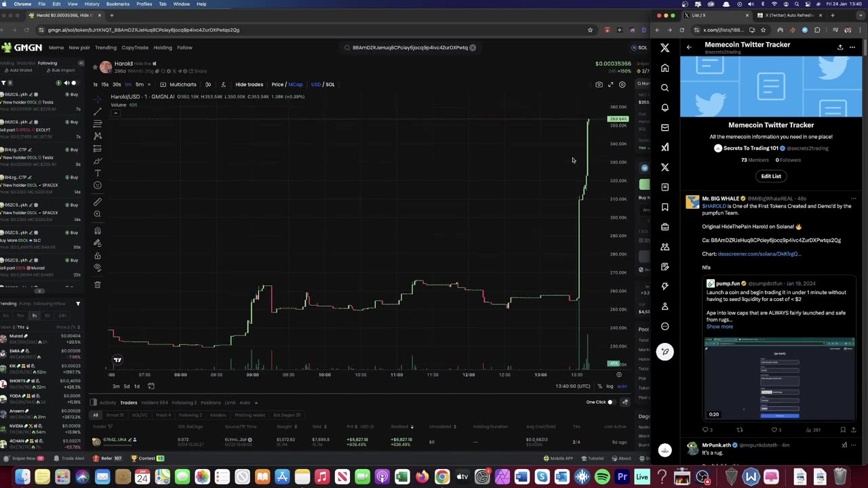Viewport: 868px width, 488px height.
Task: Toggle percent scale on chart
Action: click(x=599, y=386)
